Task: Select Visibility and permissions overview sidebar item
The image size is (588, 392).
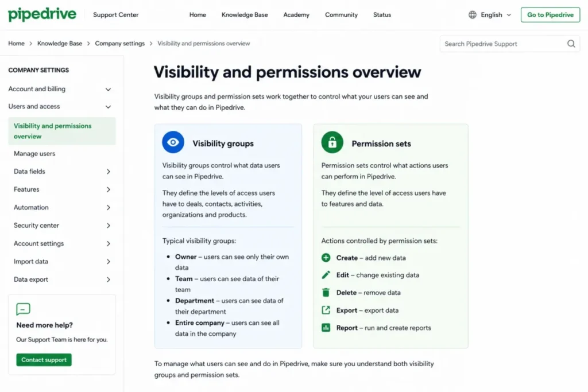Action: click(x=62, y=131)
